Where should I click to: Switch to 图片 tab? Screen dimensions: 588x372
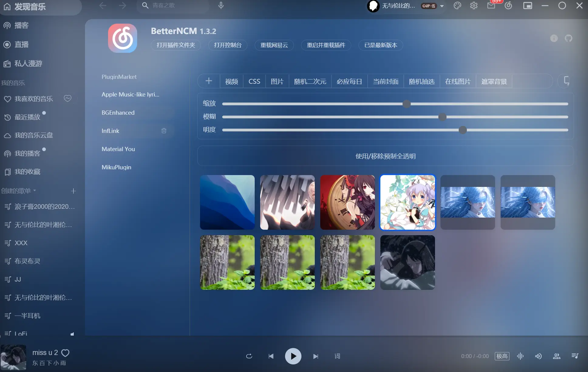(277, 81)
